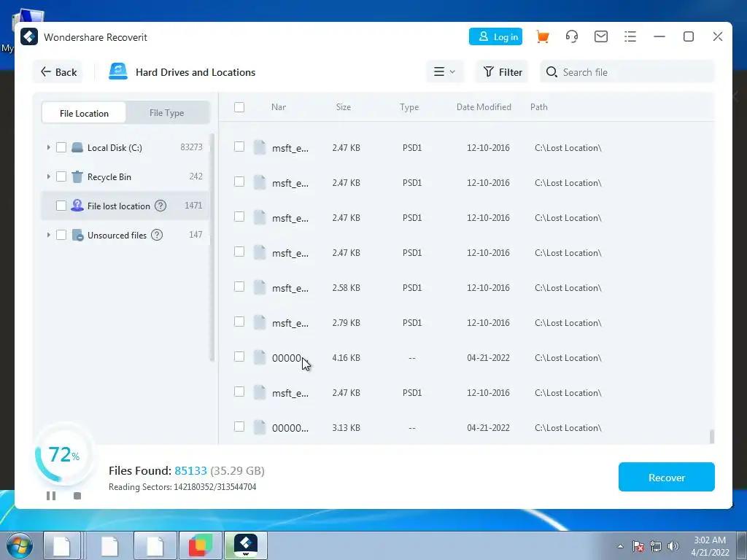Click file icon of the 2.58 KB row
Viewport: 747px width, 560px height.
(260, 287)
